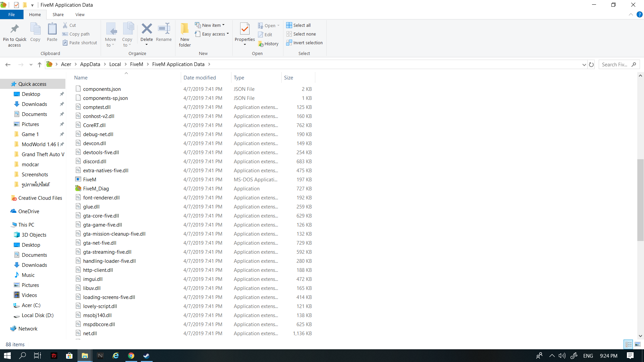This screenshot has height=362, width=644.
Task: Click the red Delete icon
Action: (x=147, y=29)
